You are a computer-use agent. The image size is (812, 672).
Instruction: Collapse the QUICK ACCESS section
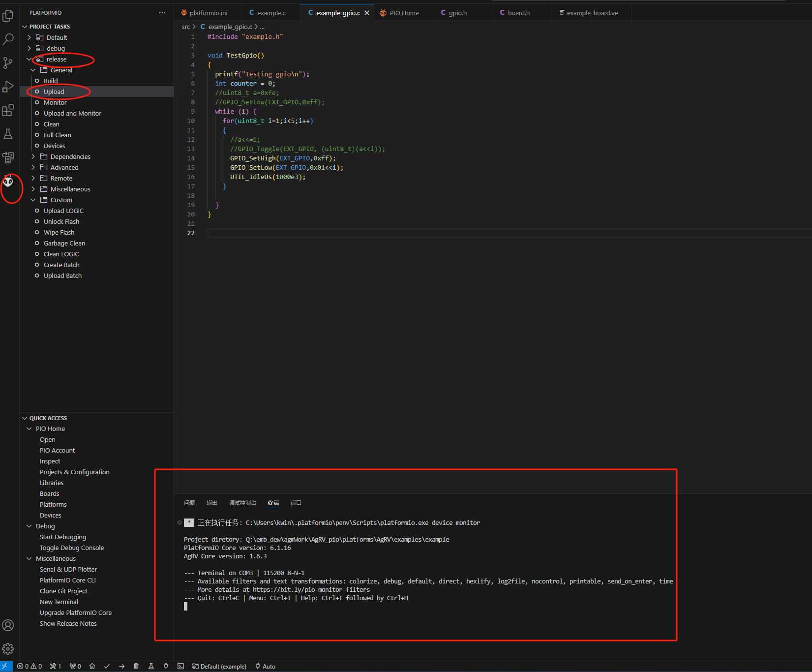pos(25,418)
